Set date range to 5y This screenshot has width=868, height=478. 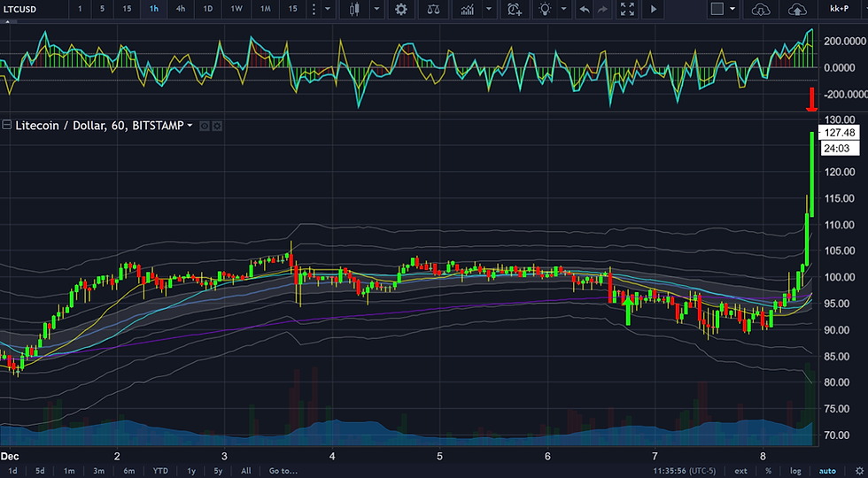[219, 471]
